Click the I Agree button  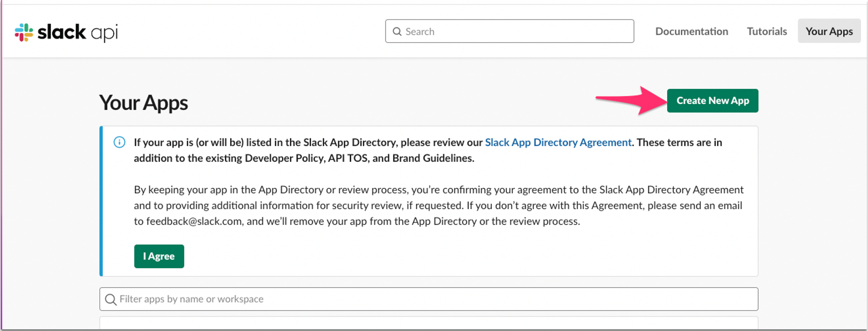coord(159,256)
